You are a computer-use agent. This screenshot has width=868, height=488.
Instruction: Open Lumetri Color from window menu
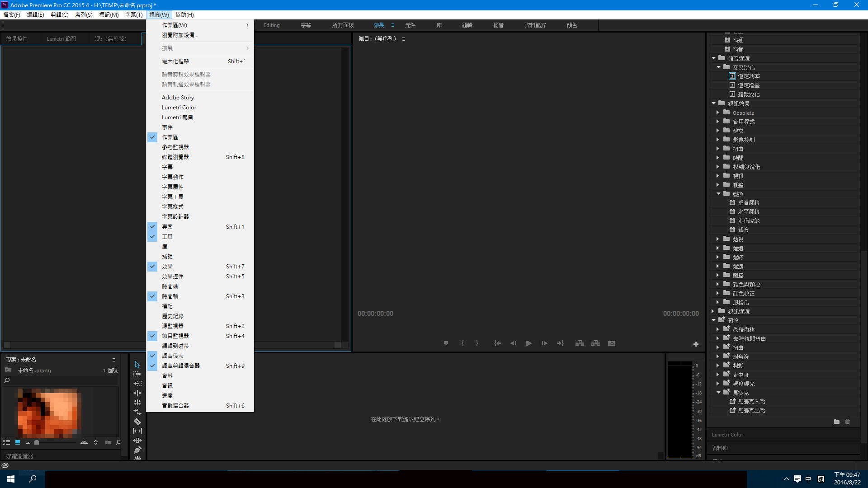200,107
